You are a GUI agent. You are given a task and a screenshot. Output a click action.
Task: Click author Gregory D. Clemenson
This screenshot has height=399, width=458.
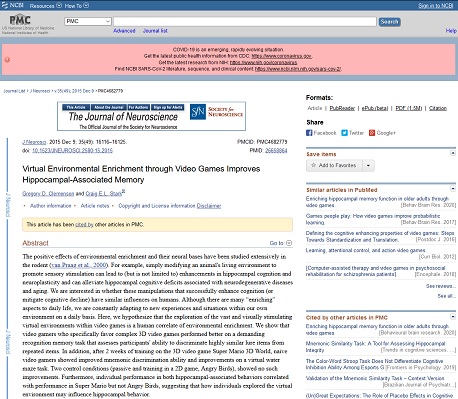click(x=48, y=194)
